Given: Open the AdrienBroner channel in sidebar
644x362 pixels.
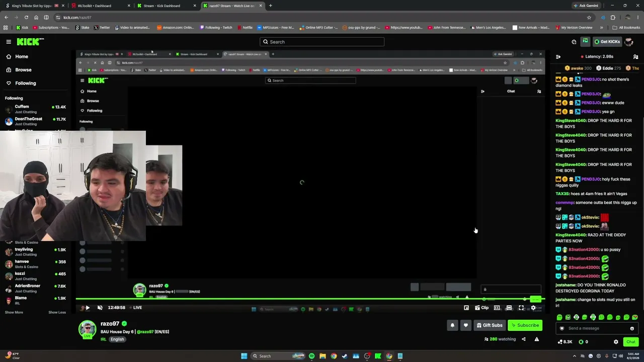Looking at the screenshot, I should pyautogui.click(x=35, y=288).
